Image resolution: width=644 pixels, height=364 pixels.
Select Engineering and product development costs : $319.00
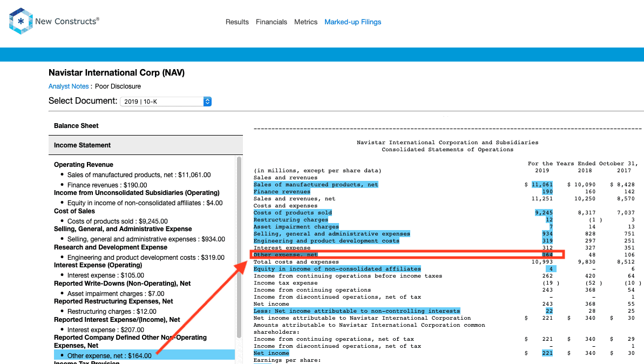146,258
